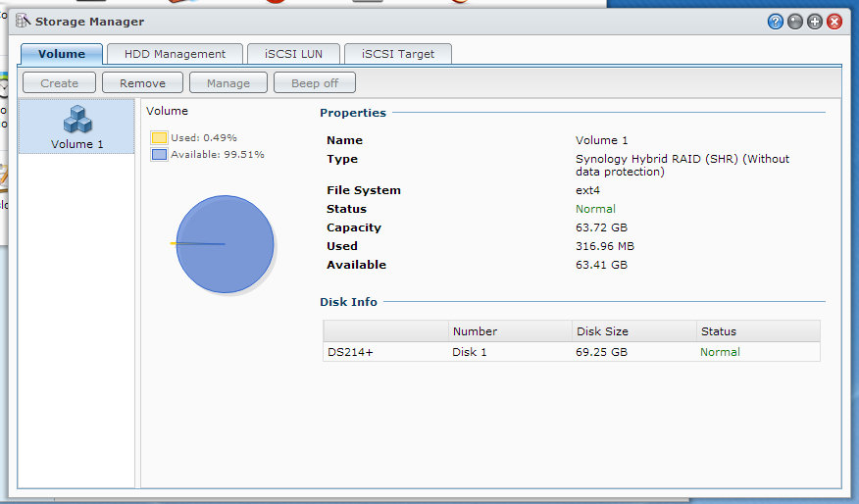Click the Disk 1 cell
859x504 pixels.
pyautogui.click(x=470, y=352)
